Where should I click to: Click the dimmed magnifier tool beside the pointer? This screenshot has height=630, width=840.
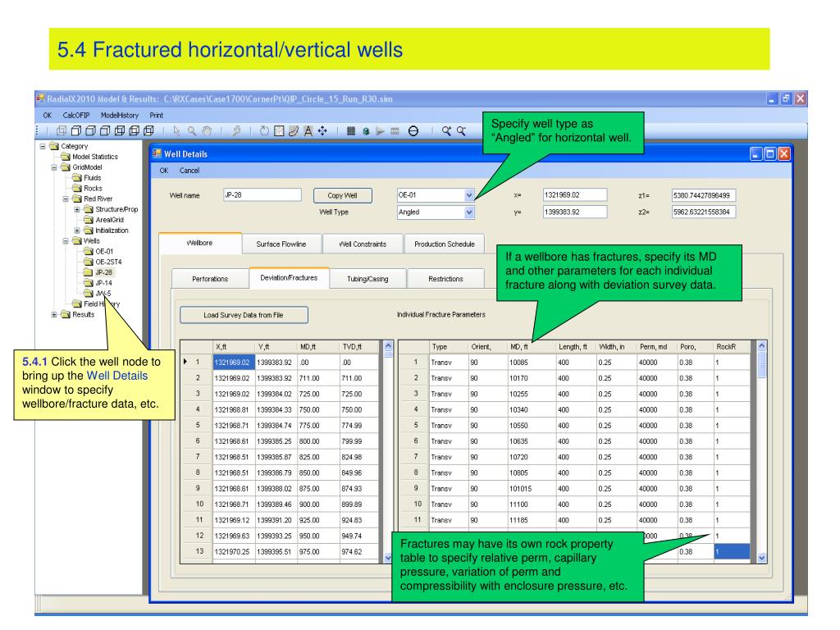tap(192, 130)
